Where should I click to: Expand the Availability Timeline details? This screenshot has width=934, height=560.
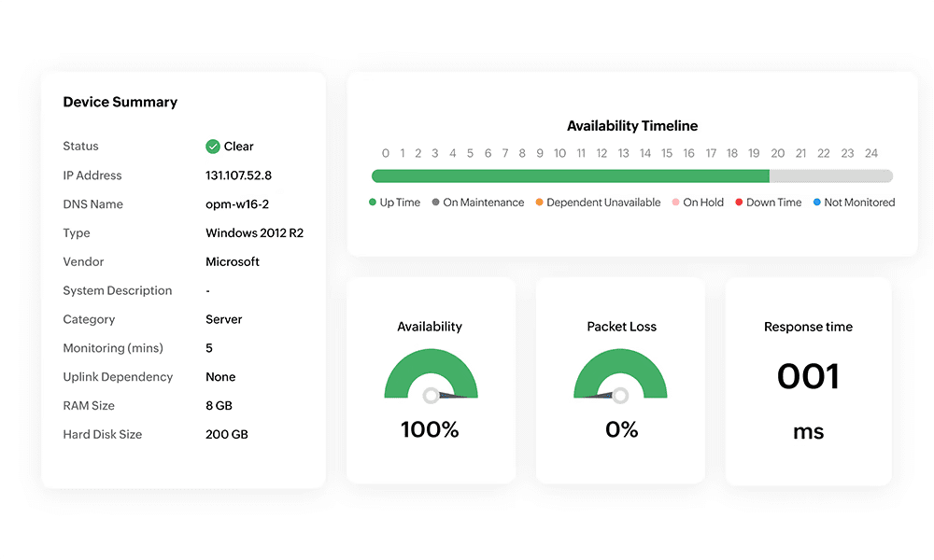pyautogui.click(x=632, y=126)
